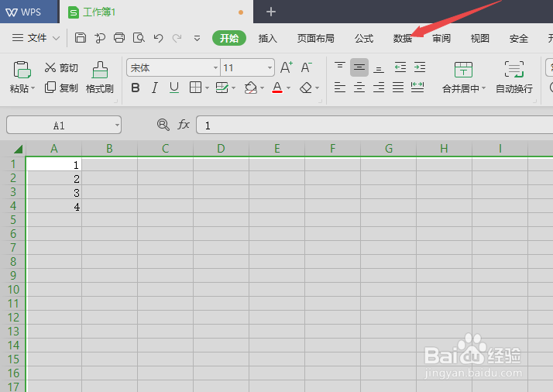Click the formula bar input field
Image resolution: width=553 pixels, height=392 pixels.
coord(374,125)
